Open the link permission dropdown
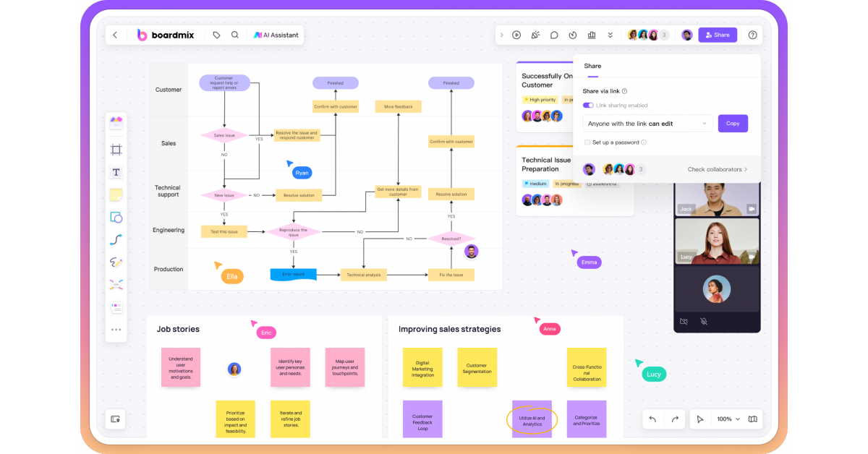 [x=647, y=124]
